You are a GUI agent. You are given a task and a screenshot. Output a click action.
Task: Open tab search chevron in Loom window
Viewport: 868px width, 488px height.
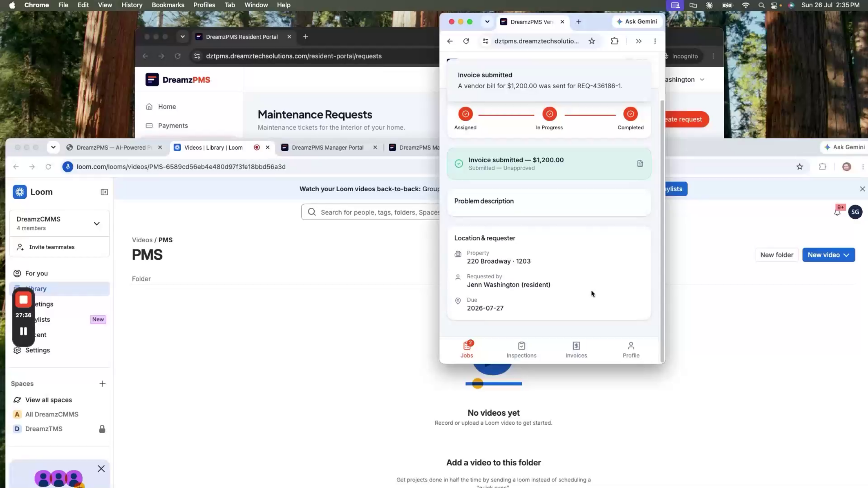point(53,147)
